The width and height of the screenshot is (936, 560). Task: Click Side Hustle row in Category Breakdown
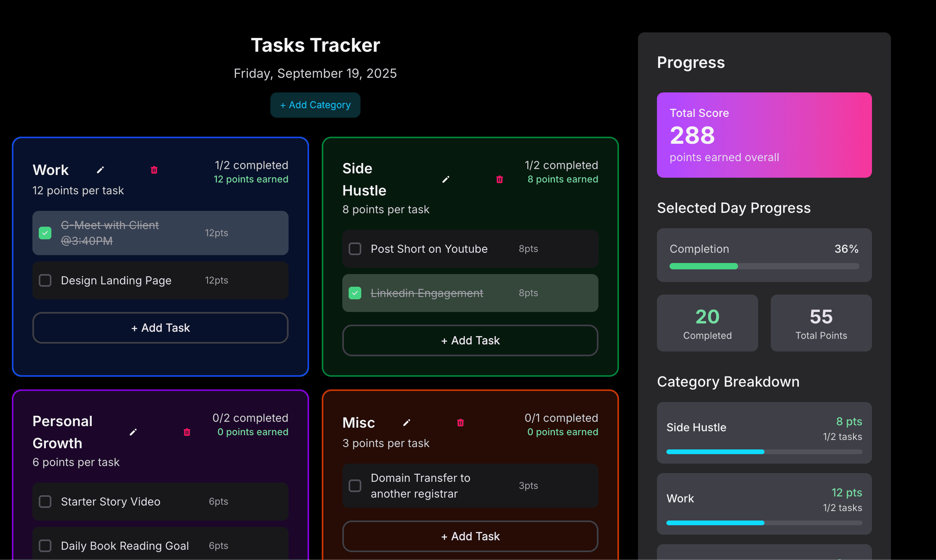coord(764,433)
